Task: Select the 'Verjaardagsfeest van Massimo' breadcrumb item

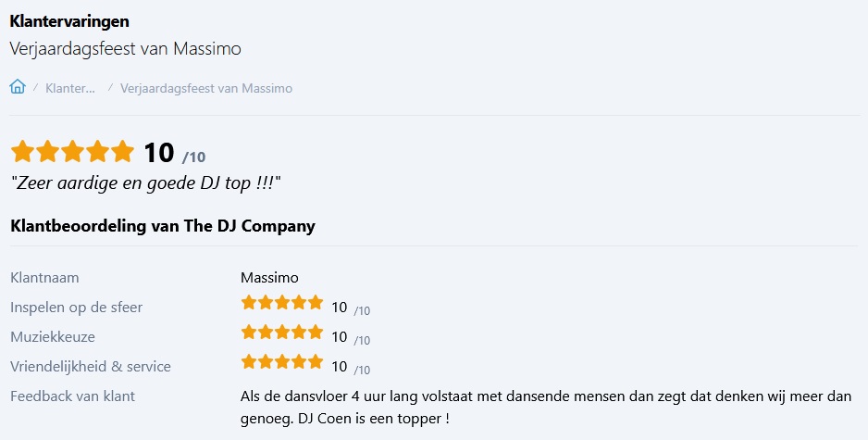Action: click(206, 88)
